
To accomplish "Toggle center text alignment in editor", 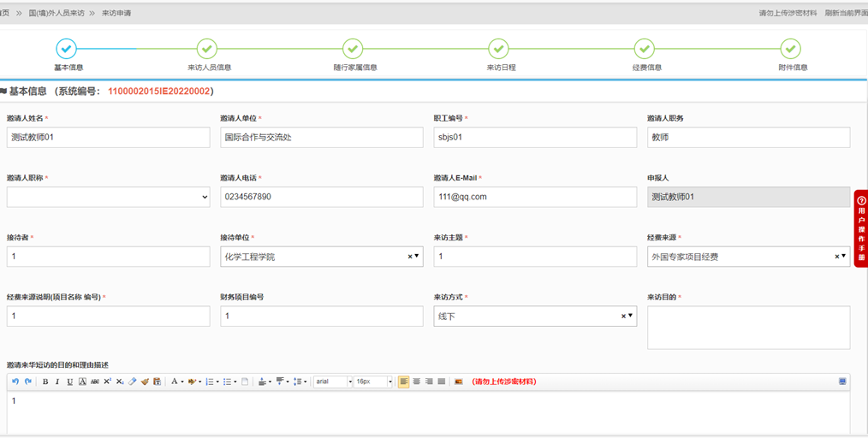I will tap(416, 382).
